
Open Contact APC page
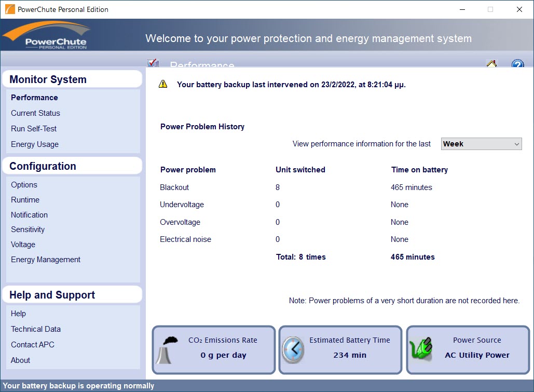(33, 345)
